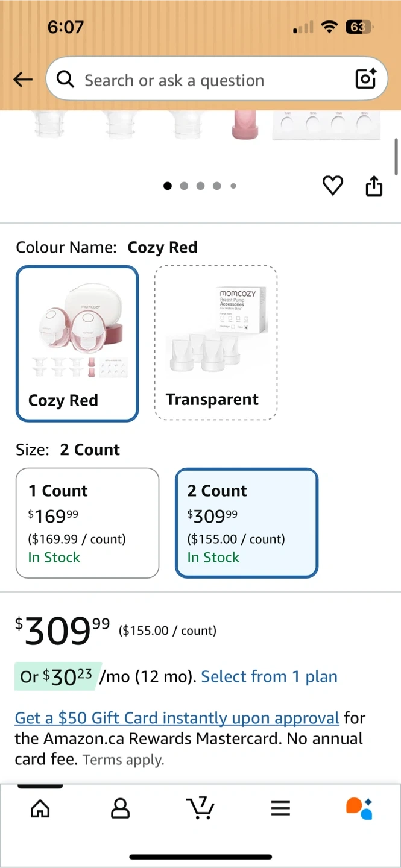
Task: Add item to wishlist heart icon
Action: tap(333, 186)
